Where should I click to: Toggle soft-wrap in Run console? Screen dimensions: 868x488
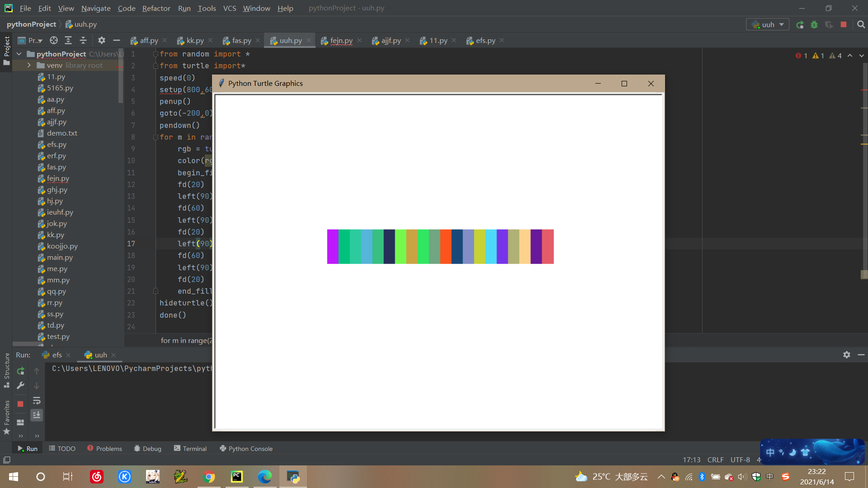[37, 401]
